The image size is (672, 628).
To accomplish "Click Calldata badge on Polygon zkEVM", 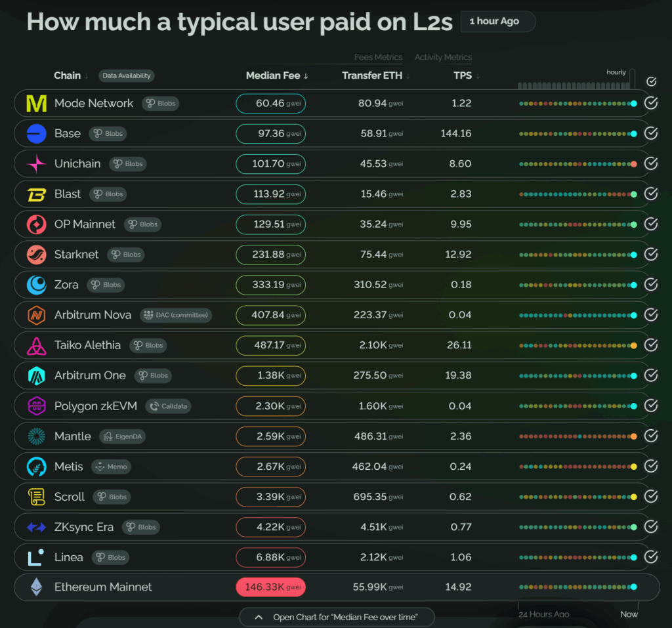I will [x=168, y=406].
